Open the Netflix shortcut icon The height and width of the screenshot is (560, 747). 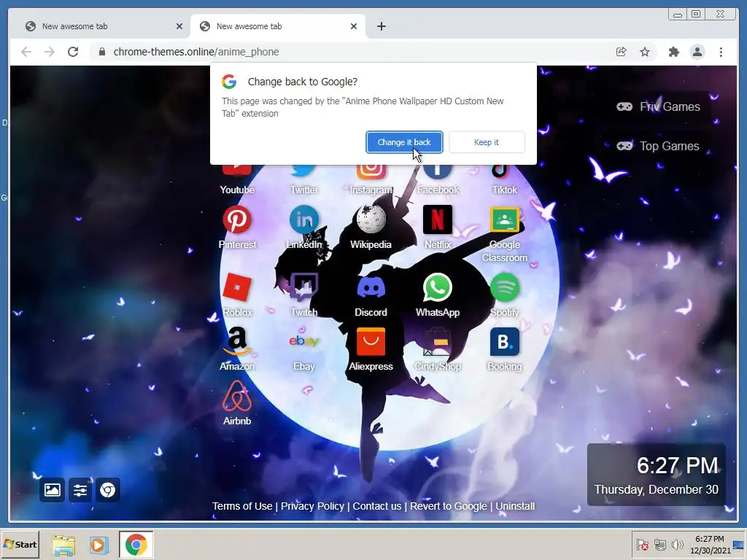(x=438, y=220)
